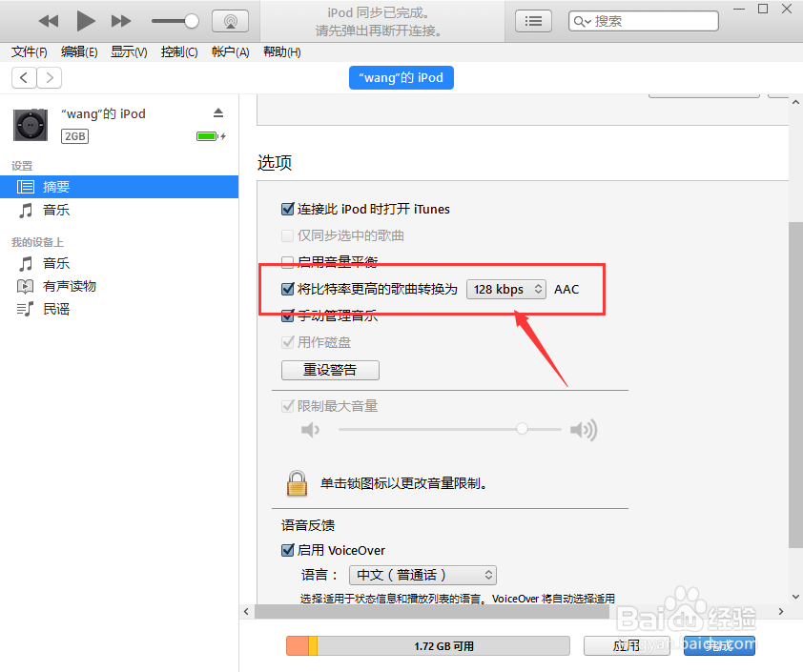Screen dimensions: 803x672
Task: Click the 2GB capacity label
Action: point(74,136)
